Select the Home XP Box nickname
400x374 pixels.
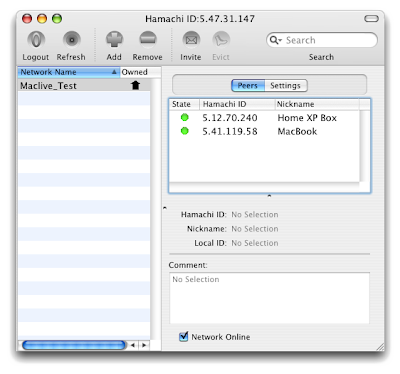click(307, 118)
